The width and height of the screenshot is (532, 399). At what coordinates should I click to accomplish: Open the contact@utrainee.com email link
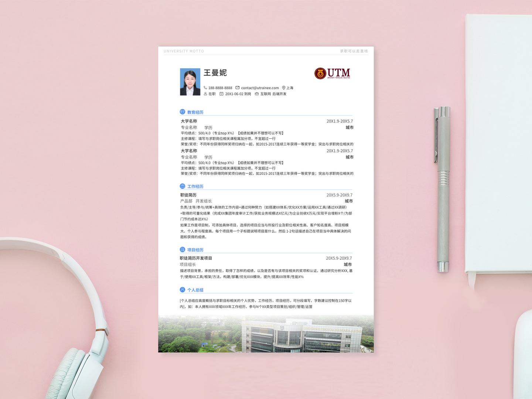coord(260,88)
